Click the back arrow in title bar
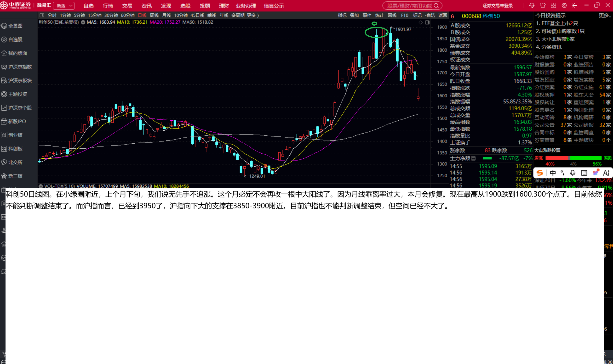The height and width of the screenshot is (364, 613). [x=575, y=6]
